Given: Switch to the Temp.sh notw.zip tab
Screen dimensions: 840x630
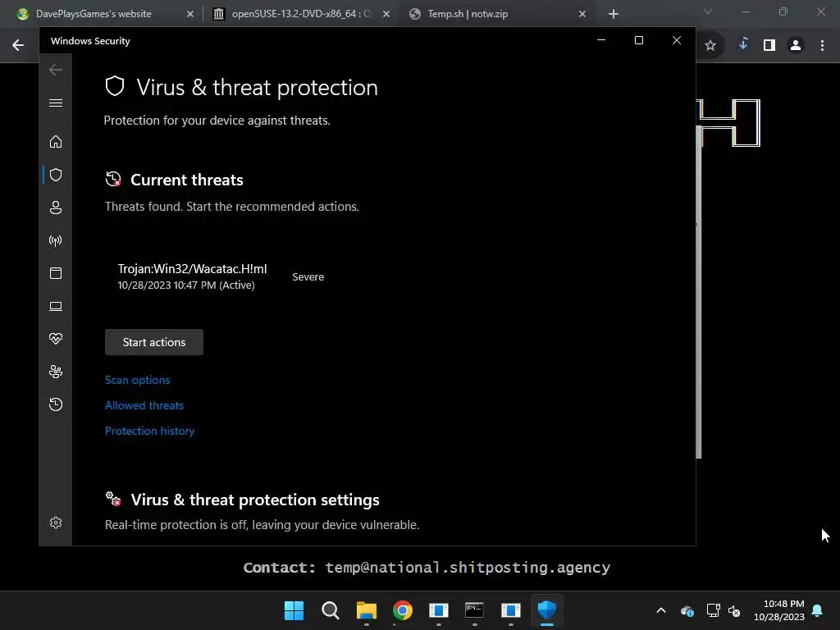Looking at the screenshot, I should (x=468, y=14).
